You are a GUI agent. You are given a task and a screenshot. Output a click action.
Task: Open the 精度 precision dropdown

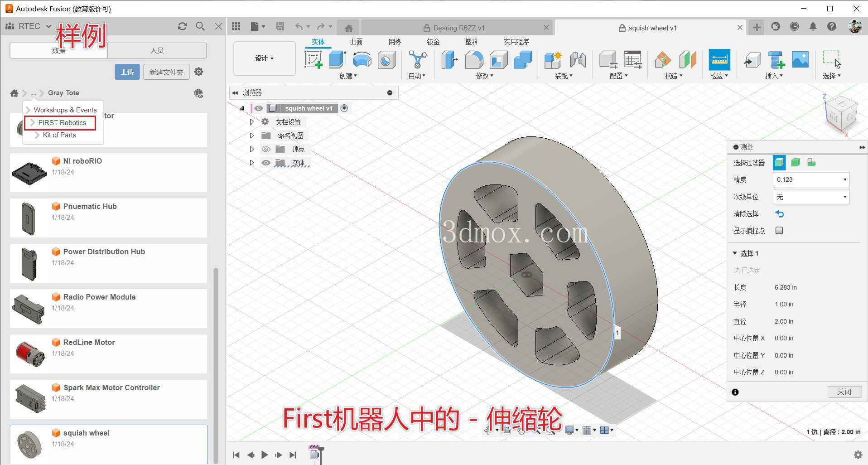(x=811, y=179)
